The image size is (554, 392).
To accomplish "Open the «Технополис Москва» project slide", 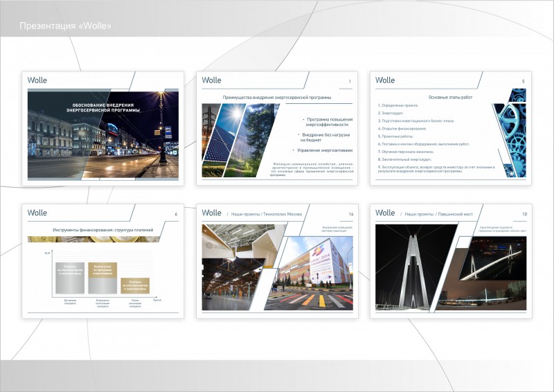I will [277, 261].
